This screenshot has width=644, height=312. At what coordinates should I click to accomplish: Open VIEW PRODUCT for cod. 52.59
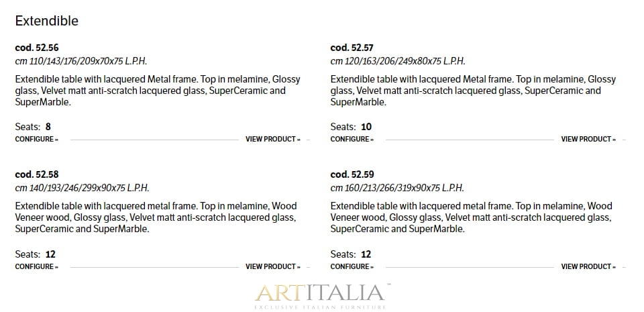coord(588,267)
